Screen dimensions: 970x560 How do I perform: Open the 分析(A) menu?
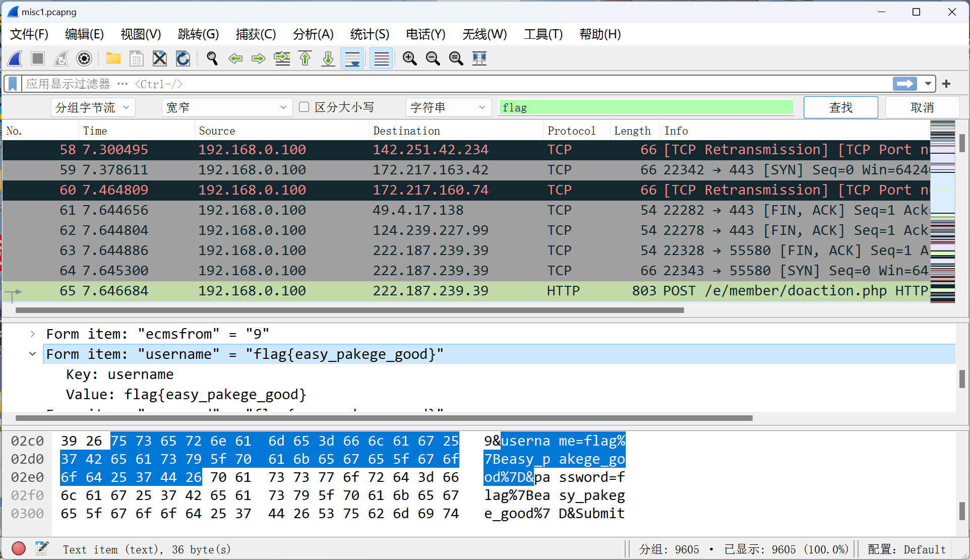[313, 34]
